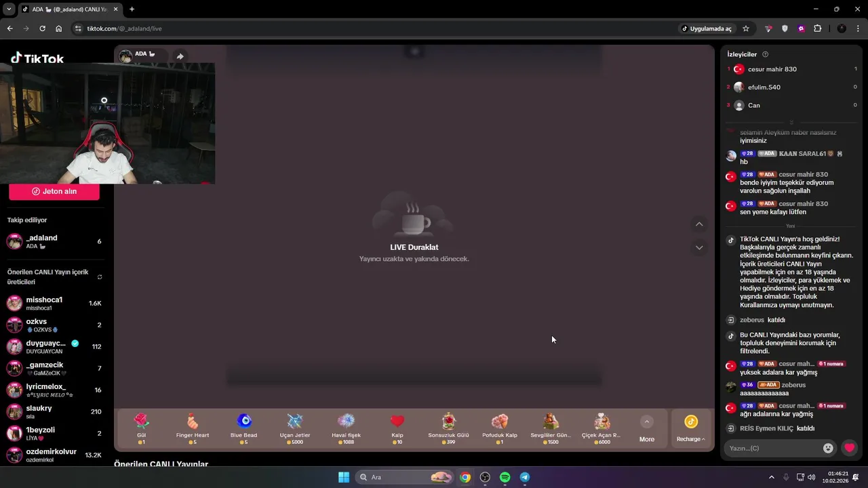Screen dimensions: 868x488
Task: Refresh suggested LIVE creators list
Action: click(100, 277)
